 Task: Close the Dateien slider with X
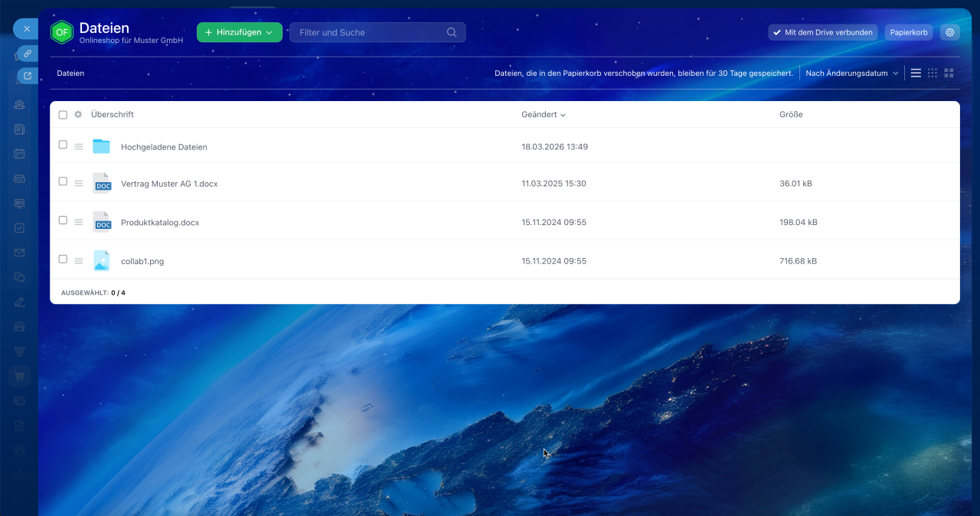pos(27,28)
